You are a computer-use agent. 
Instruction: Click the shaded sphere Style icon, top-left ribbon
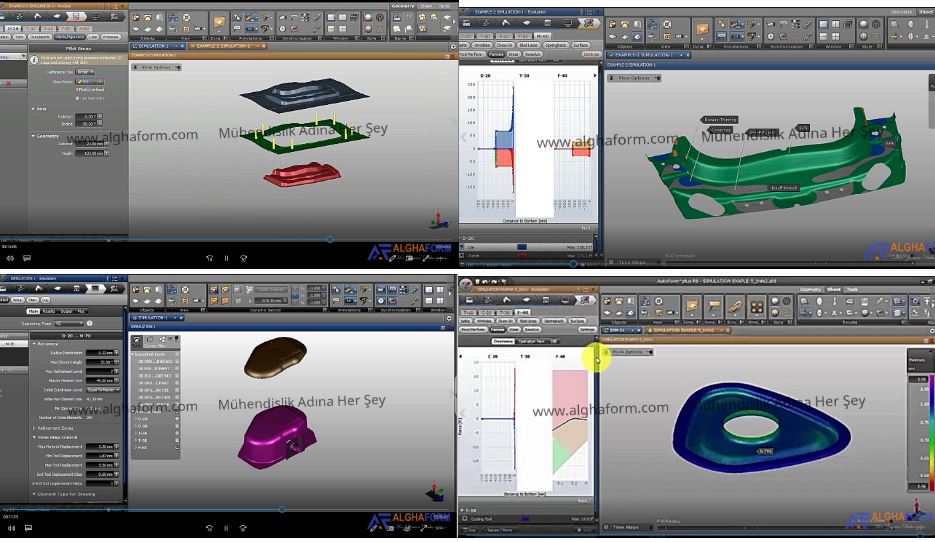click(368, 18)
